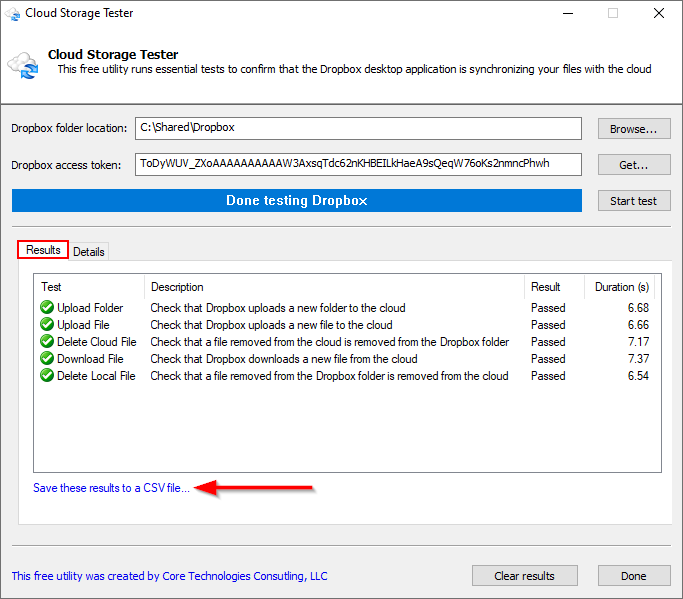Click 'Check that Dropbox uploads a new folder to the cloud'
The height and width of the screenshot is (599, 683).
click(x=278, y=308)
